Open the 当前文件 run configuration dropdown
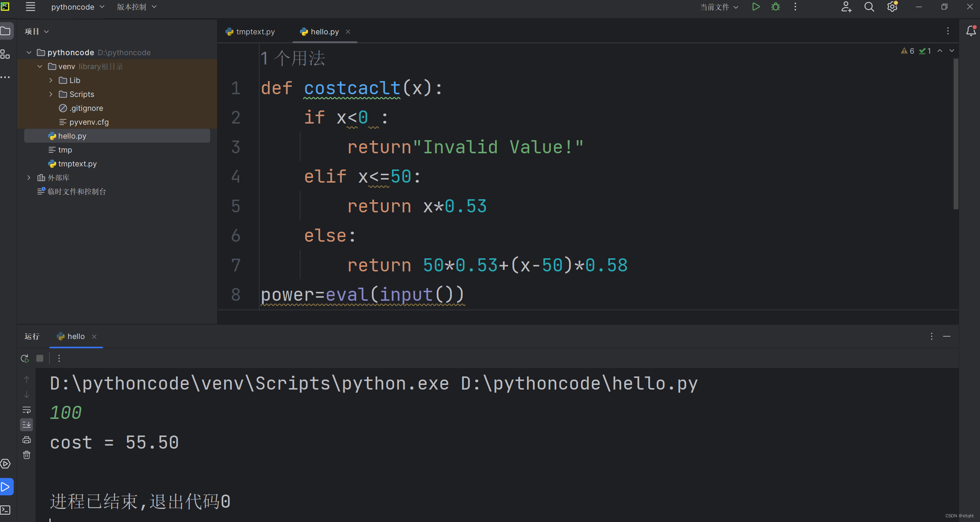980x522 pixels. pos(719,7)
